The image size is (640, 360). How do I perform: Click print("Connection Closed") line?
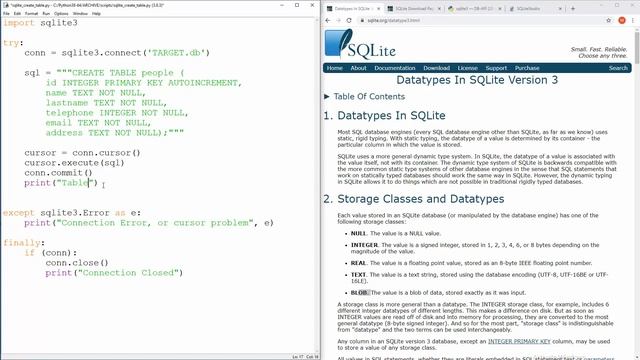coord(114,273)
